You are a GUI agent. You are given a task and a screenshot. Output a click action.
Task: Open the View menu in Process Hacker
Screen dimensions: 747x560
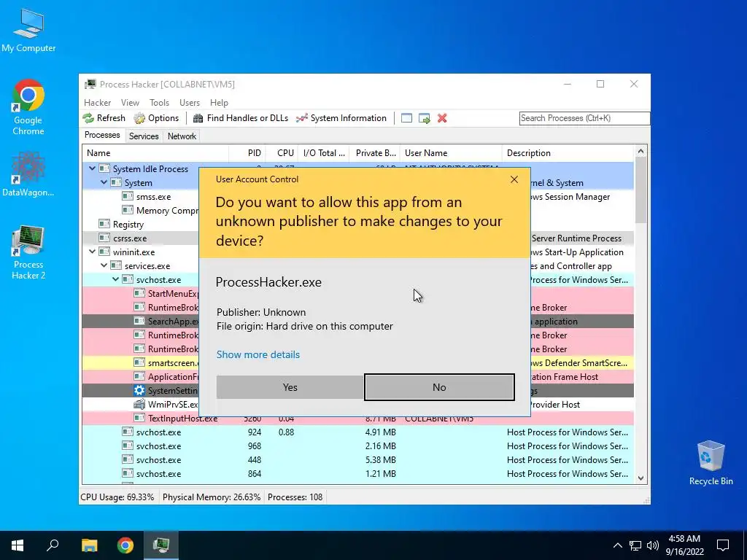tap(130, 102)
